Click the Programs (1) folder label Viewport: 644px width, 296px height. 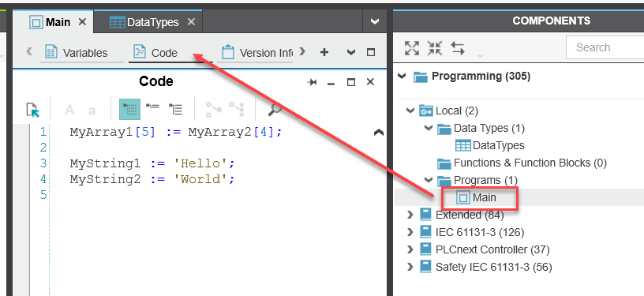(485, 180)
